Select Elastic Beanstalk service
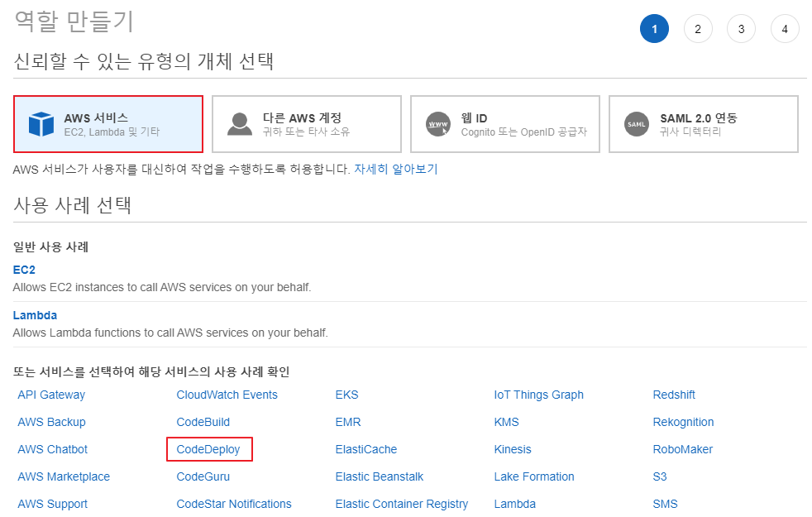Viewport: 812px width, 517px height. (x=379, y=476)
